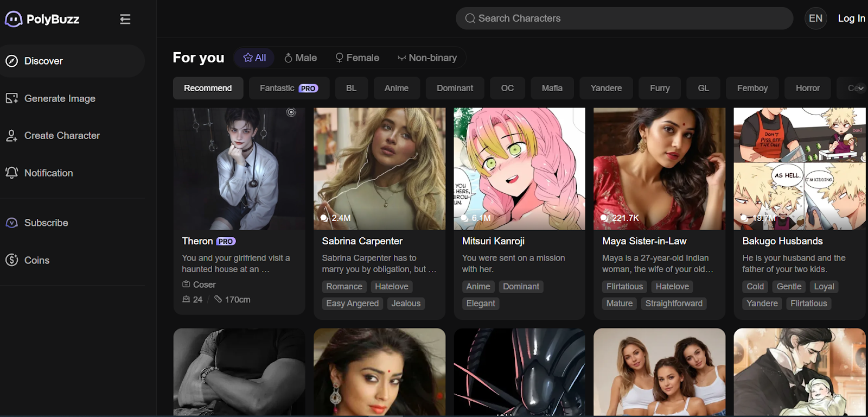Viewport: 868px width, 417px height.
Task: Select the GL category tab
Action: tap(704, 88)
